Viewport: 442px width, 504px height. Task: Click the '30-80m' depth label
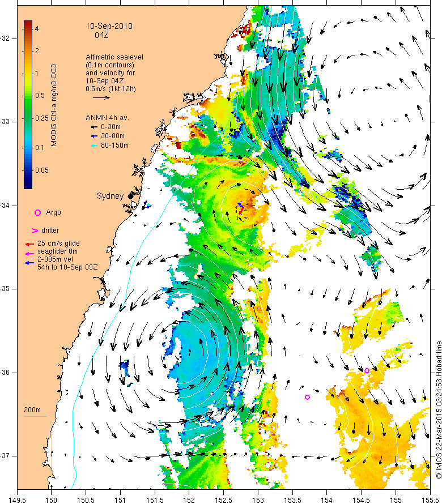point(113,136)
